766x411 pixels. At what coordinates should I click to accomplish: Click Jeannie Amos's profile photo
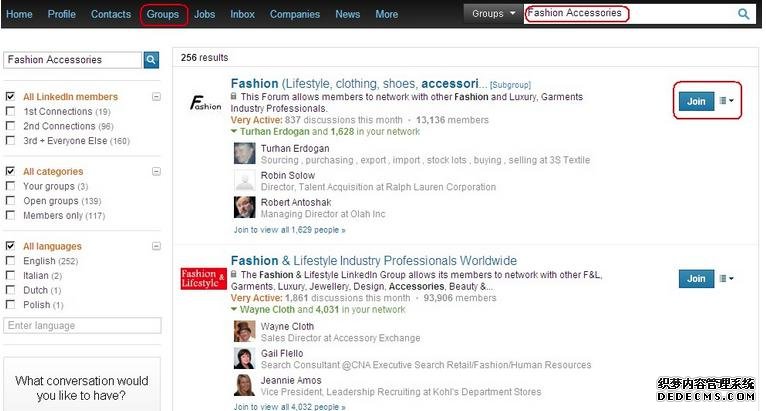(244, 385)
